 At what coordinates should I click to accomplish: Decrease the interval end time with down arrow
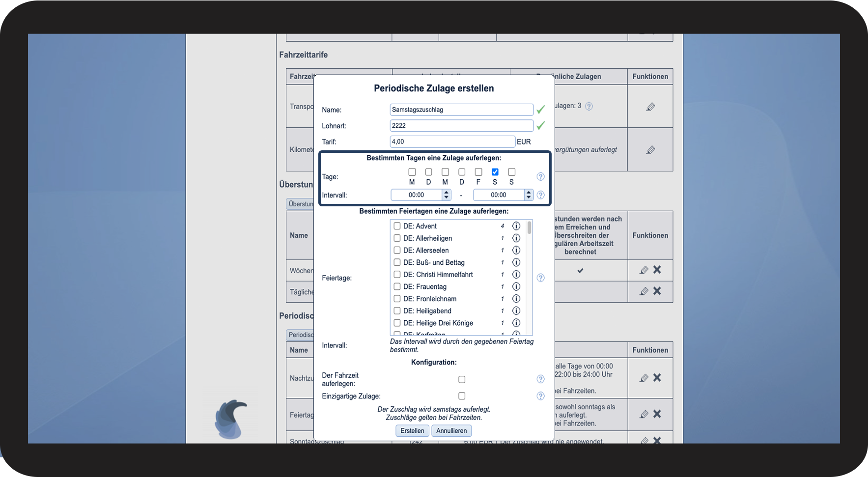point(529,197)
